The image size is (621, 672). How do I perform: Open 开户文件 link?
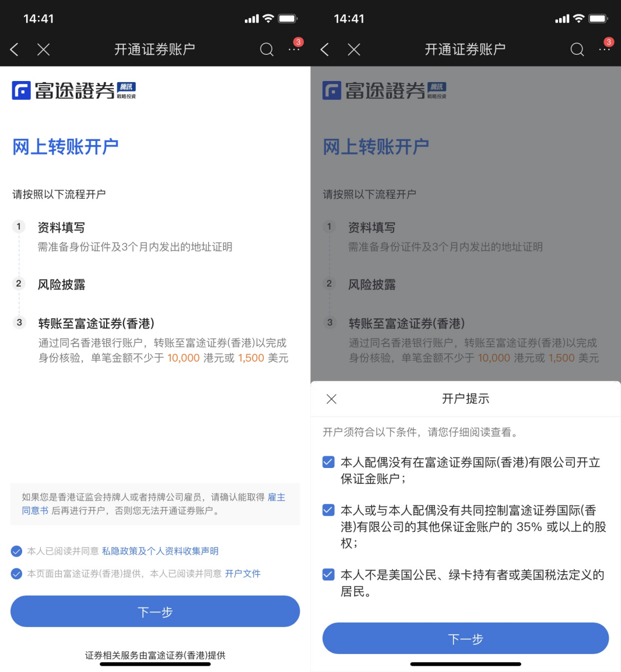point(243,574)
